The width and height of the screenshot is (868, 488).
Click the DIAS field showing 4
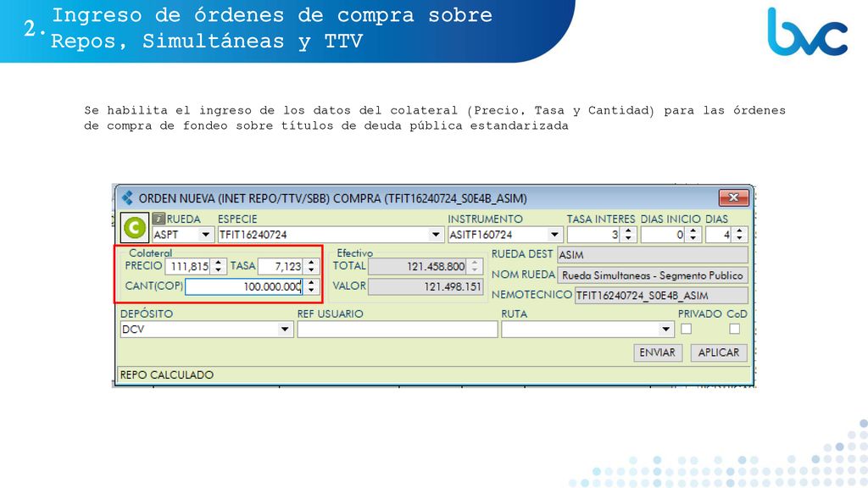pyautogui.click(x=720, y=235)
